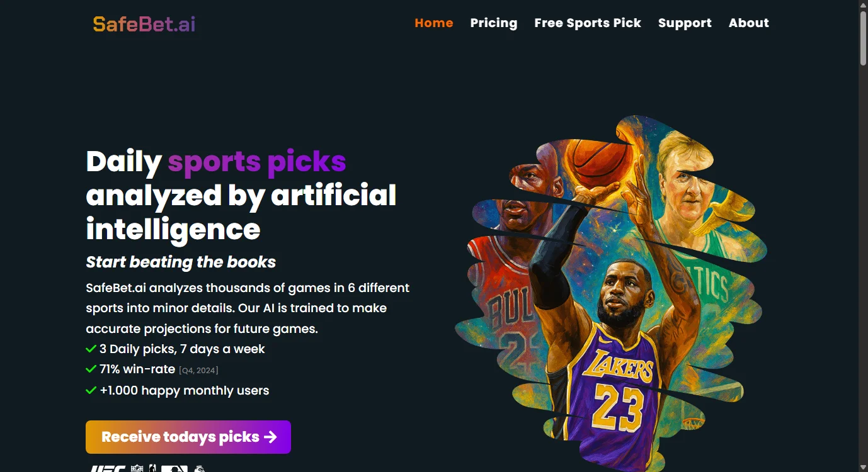Viewport: 868px width, 472px height.
Task: Open the Pricing page
Action: tap(493, 23)
